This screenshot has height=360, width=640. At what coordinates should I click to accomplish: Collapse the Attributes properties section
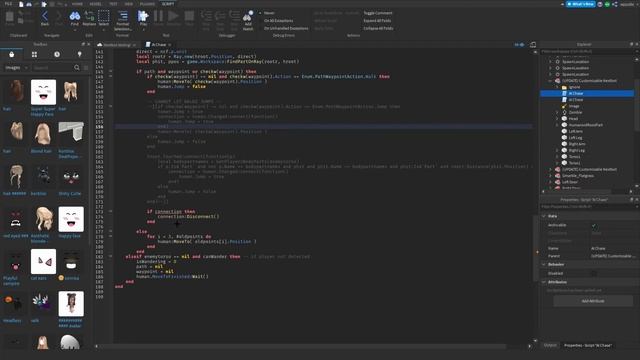point(544,282)
